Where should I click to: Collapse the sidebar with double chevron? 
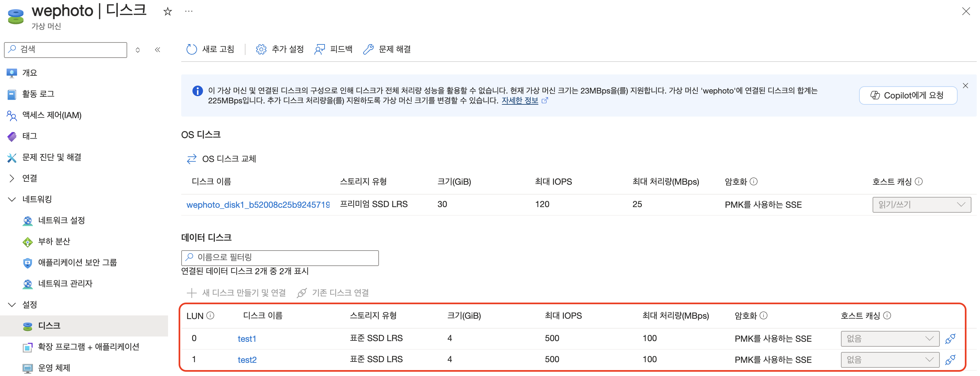click(158, 50)
